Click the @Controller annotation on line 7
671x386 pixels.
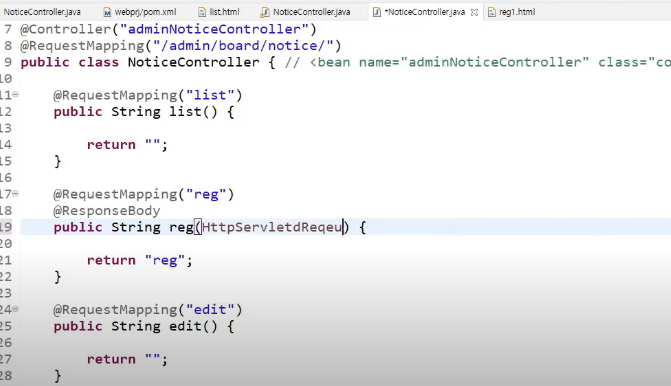click(x=66, y=29)
